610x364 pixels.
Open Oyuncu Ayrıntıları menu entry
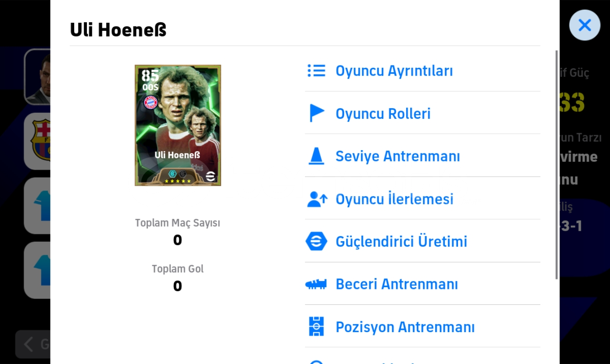[422, 71]
